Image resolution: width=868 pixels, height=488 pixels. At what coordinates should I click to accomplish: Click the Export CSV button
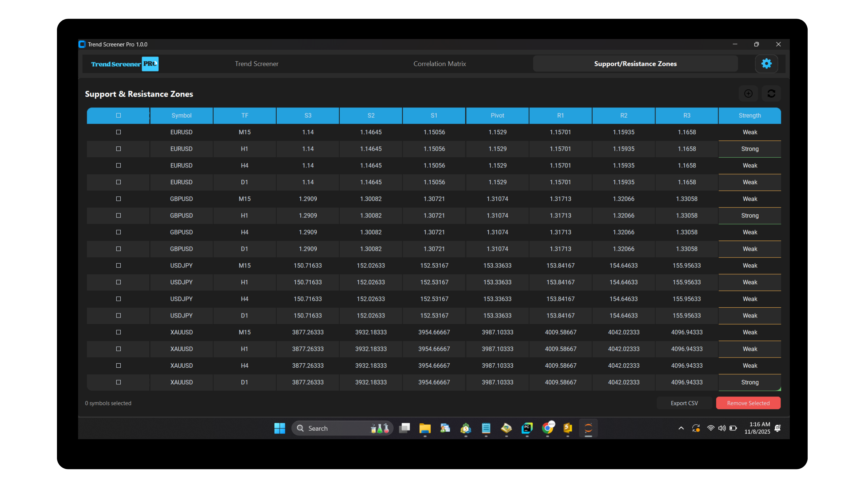684,403
